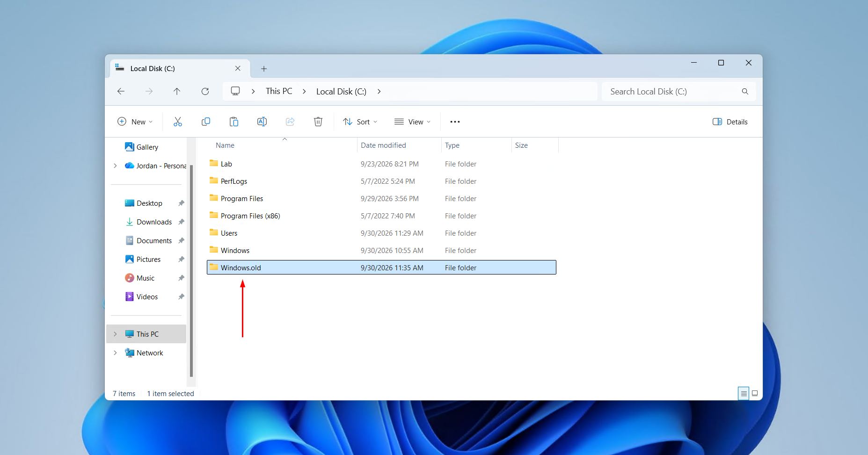This screenshot has height=455, width=868.
Task: Open the View dropdown menu
Action: [412, 122]
